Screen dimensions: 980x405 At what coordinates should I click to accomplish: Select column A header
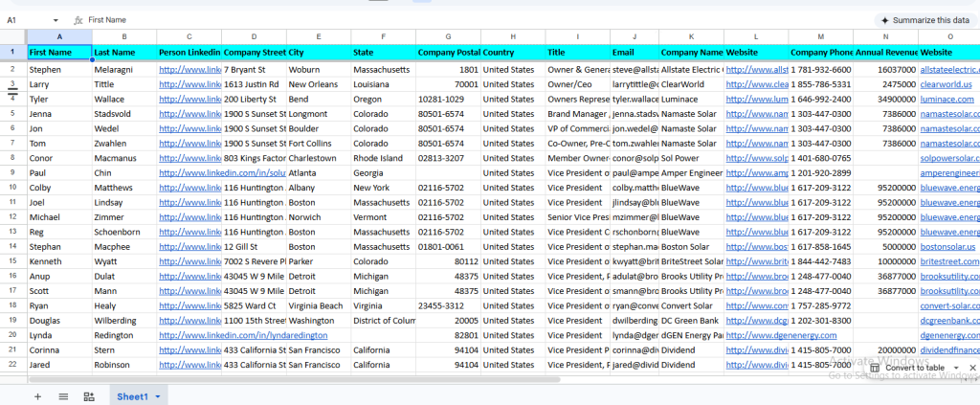point(59,37)
